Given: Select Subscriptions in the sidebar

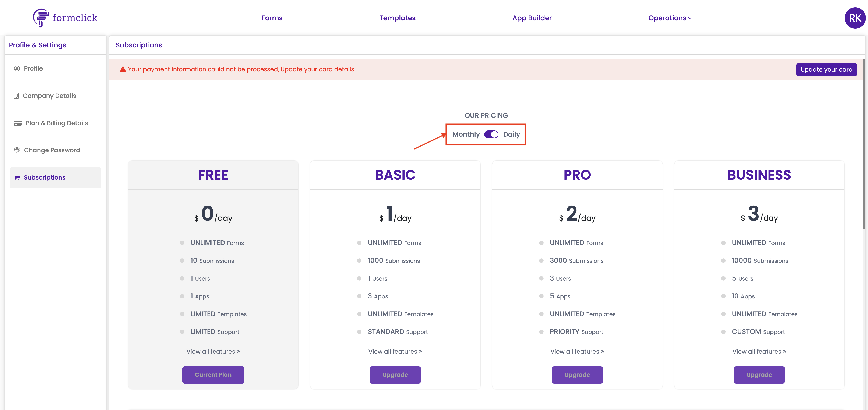Looking at the screenshot, I should tap(55, 178).
